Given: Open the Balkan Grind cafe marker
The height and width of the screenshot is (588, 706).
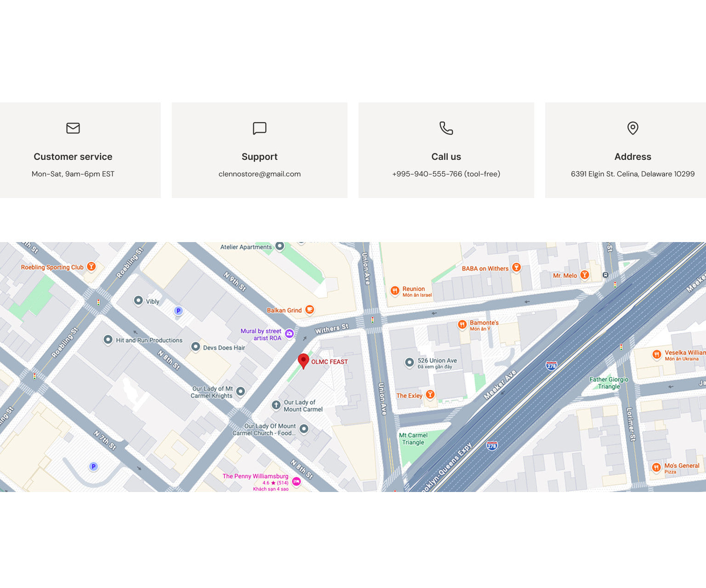Looking at the screenshot, I should pyautogui.click(x=310, y=310).
